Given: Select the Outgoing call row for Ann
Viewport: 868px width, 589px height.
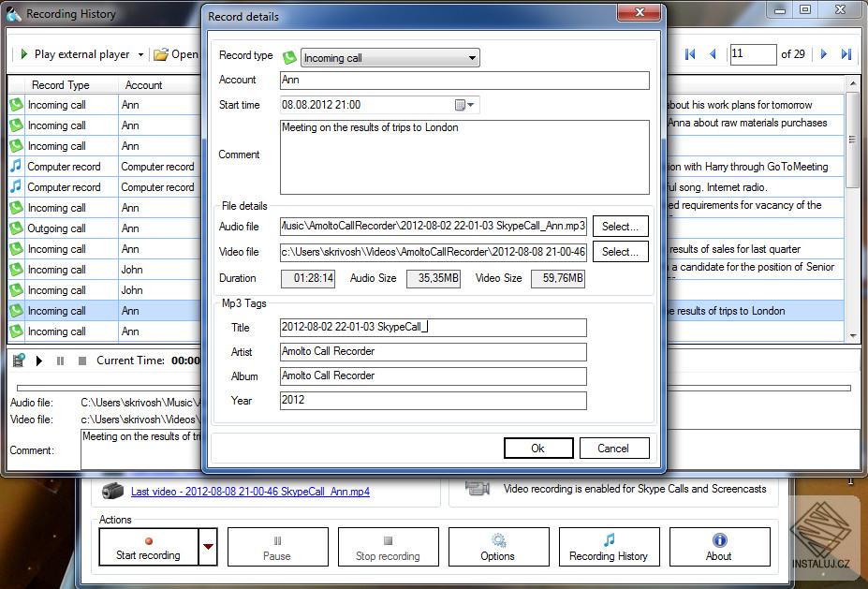Looking at the screenshot, I should (x=104, y=228).
